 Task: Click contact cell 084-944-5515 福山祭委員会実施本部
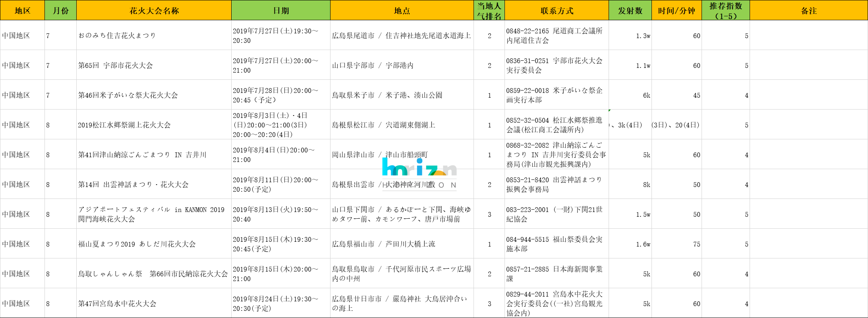tap(557, 244)
